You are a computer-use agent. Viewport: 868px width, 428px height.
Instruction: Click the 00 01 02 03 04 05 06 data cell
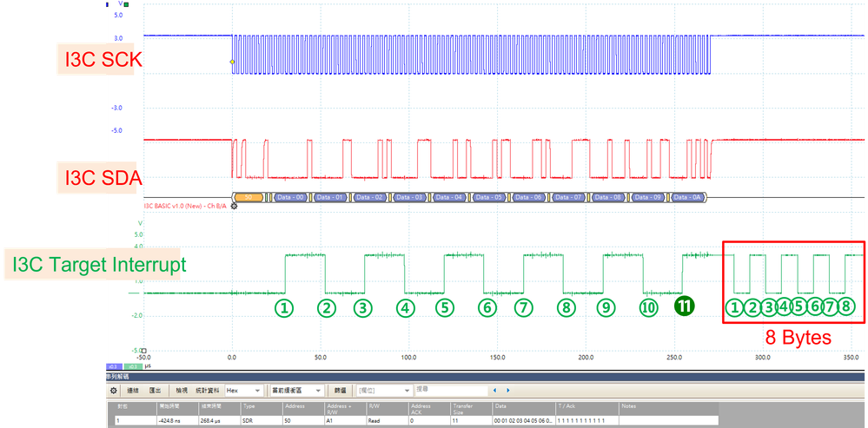point(524,421)
